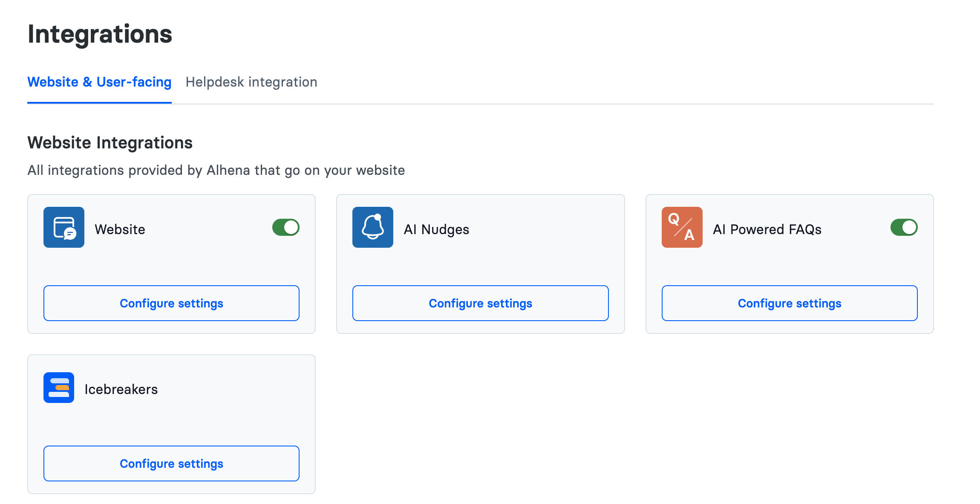Click the Alhena integrations description text

click(216, 170)
